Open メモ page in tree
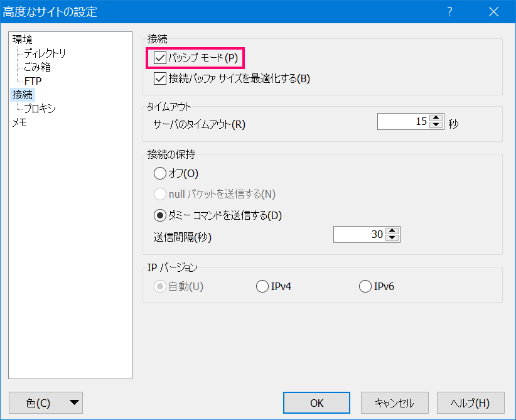This screenshot has height=420, width=516. click(19, 122)
